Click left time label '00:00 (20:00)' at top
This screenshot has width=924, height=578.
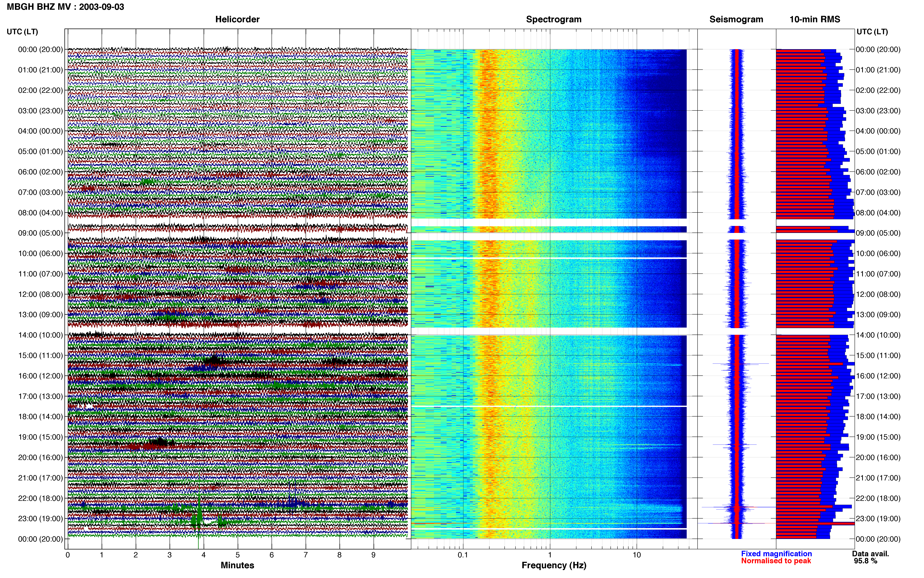(41, 49)
